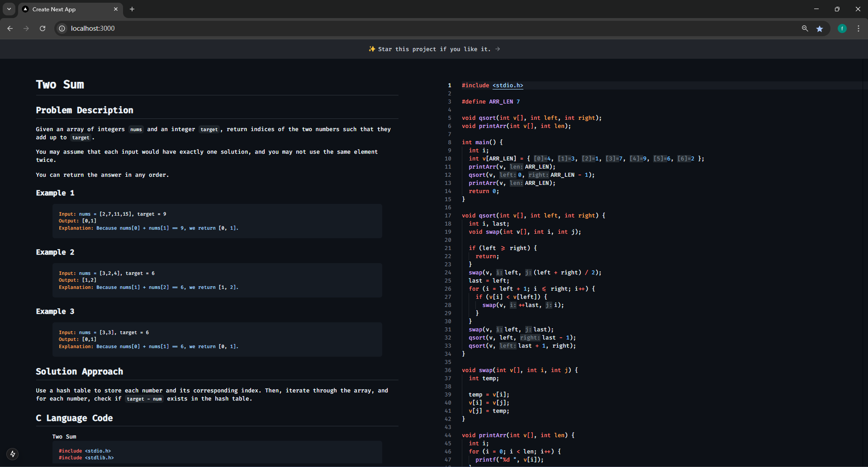The height and width of the screenshot is (467, 868).
Task: Click the browser back arrow
Action: tap(10, 28)
